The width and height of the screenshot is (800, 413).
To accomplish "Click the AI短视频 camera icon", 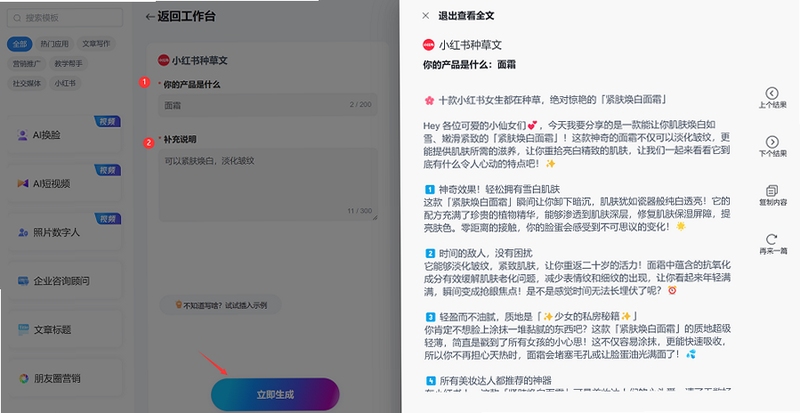I will coord(22,183).
